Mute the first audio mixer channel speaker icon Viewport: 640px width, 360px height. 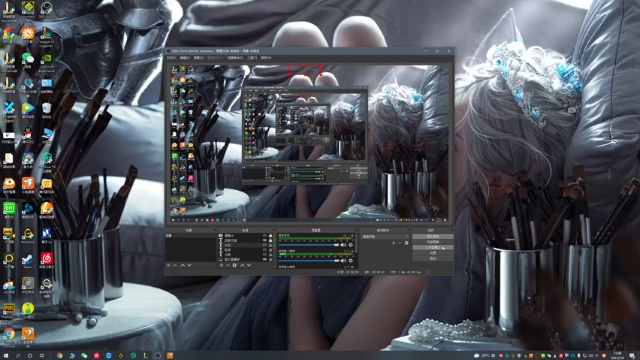(343, 245)
